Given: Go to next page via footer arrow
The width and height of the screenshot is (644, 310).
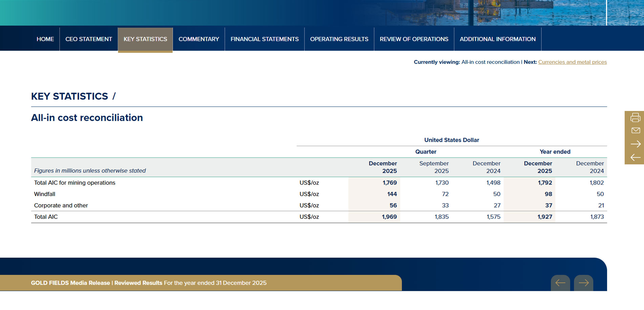Looking at the screenshot, I should coord(583,283).
